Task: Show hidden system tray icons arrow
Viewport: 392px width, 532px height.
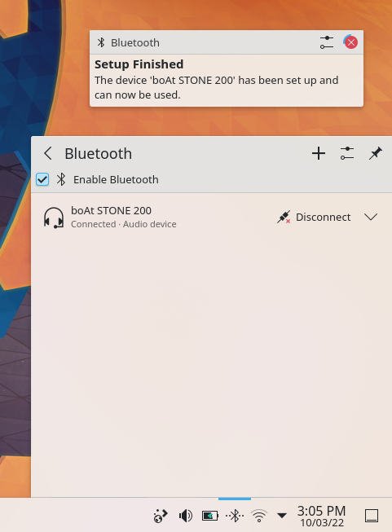Action: click(x=281, y=516)
